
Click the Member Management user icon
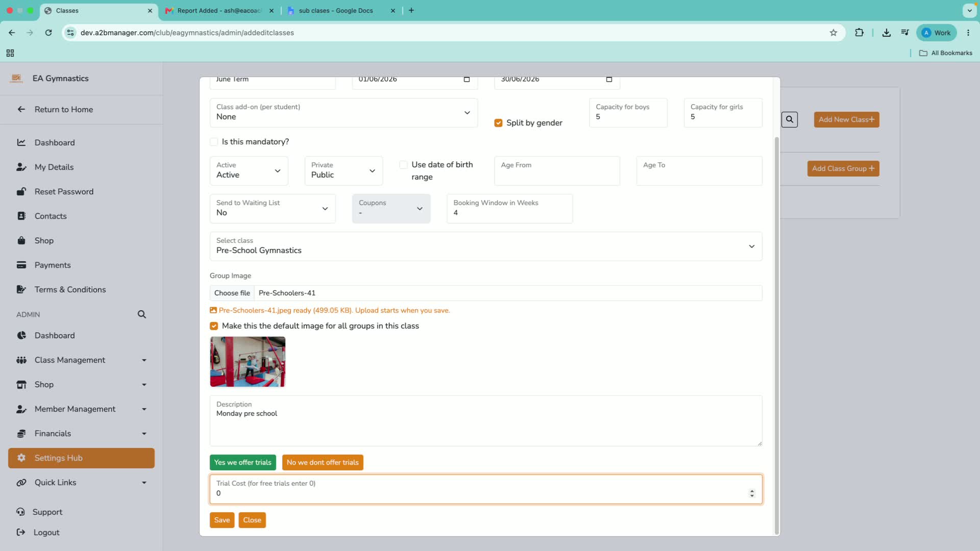[21, 409]
